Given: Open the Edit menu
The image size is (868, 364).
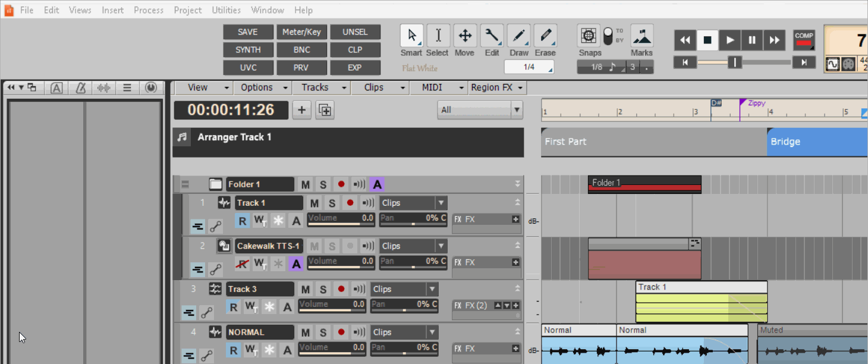Looking at the screenshot, I should (x=51, y=10).
